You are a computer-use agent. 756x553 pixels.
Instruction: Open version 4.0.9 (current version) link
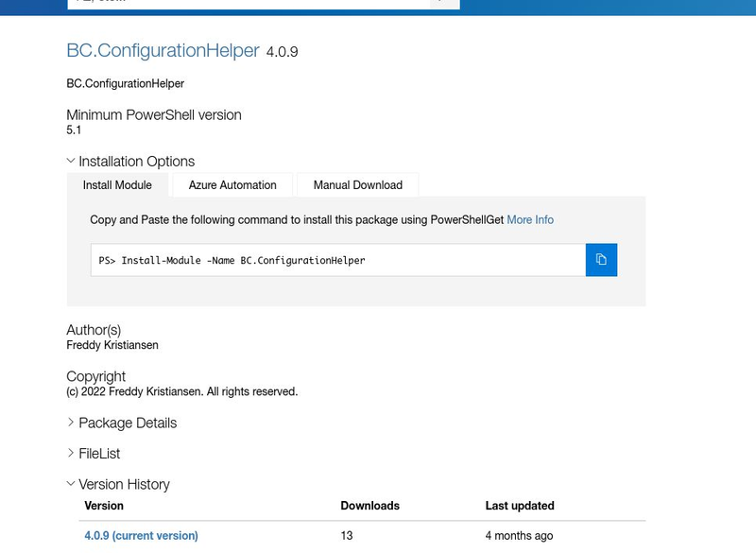coord(141,536)
